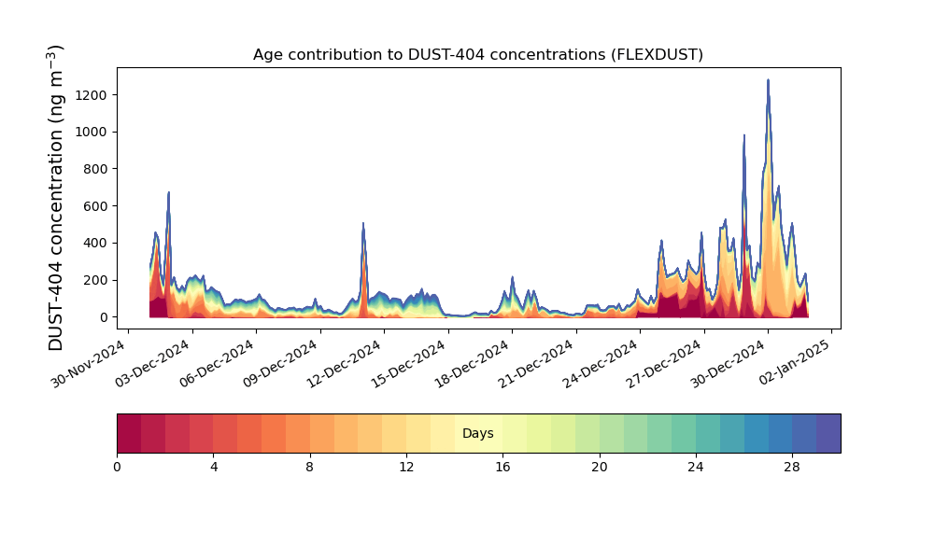The height and width of the screenshot is (560, 934).
Task: Click the colorbar tick label 12
Action: click(406, 468)
